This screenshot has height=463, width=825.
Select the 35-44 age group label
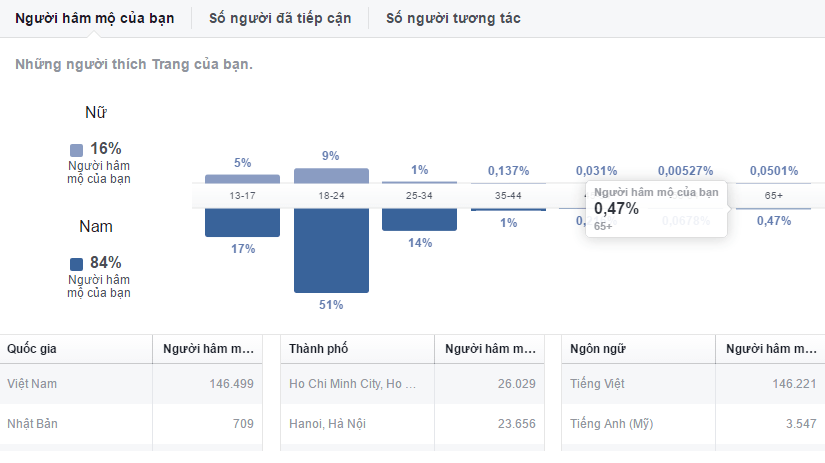[x=508, y=196]
